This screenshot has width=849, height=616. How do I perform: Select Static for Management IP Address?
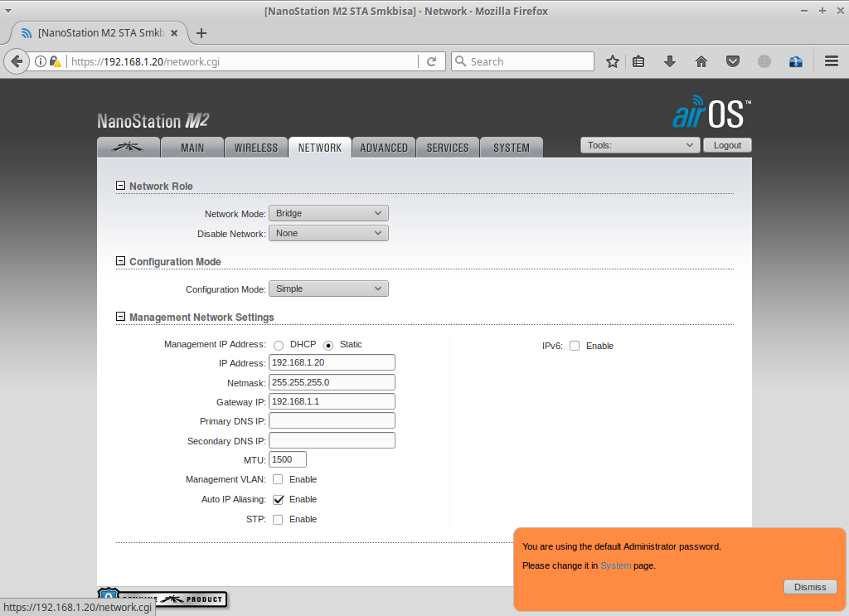pos(328,346)
